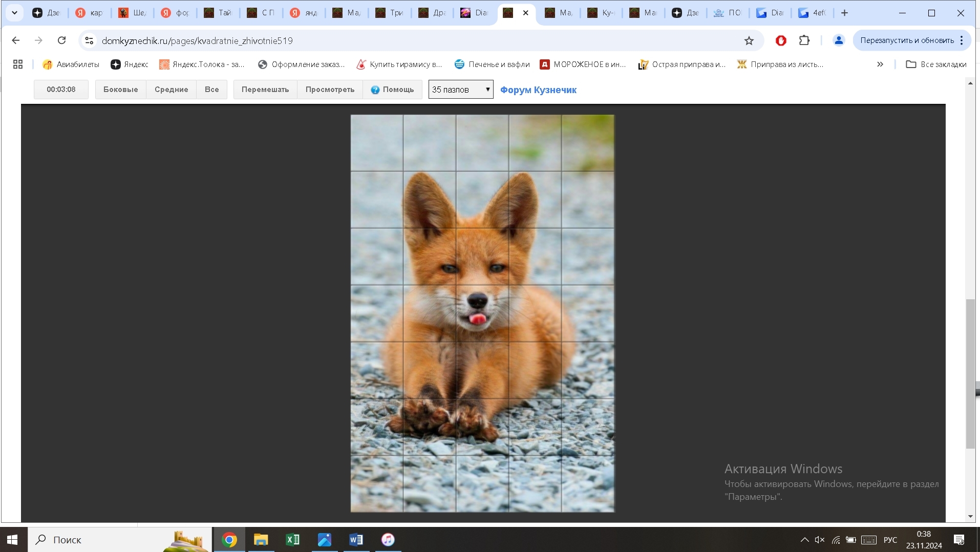
Task: Open the Оформление заказ bookmark
Action: [x=301, y=64]
